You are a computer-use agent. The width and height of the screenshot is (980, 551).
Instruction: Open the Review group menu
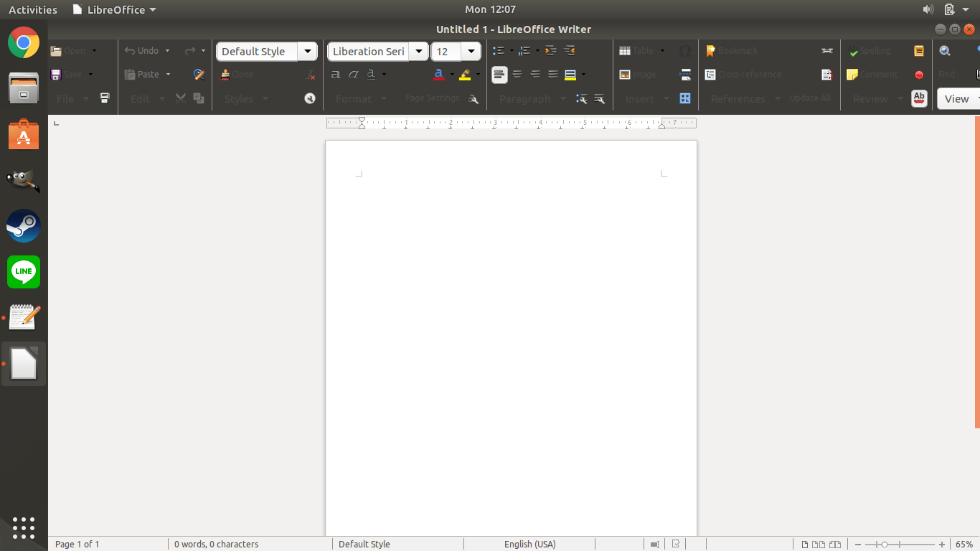(877, 99)
